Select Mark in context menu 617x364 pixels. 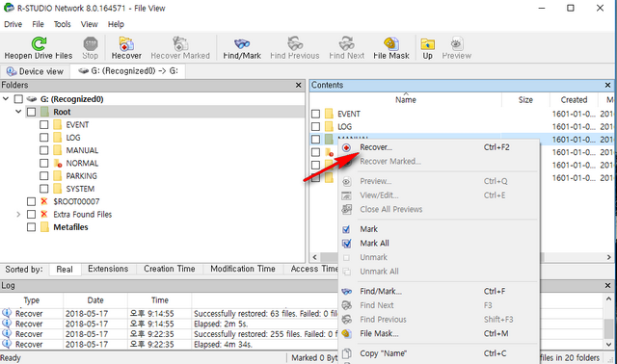point(439,229)
